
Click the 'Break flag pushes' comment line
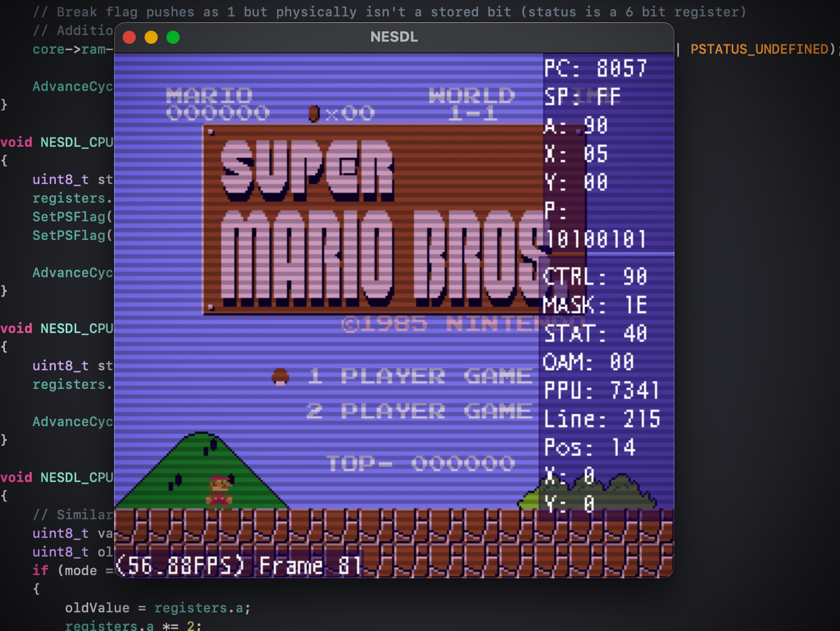pos(389,12)
